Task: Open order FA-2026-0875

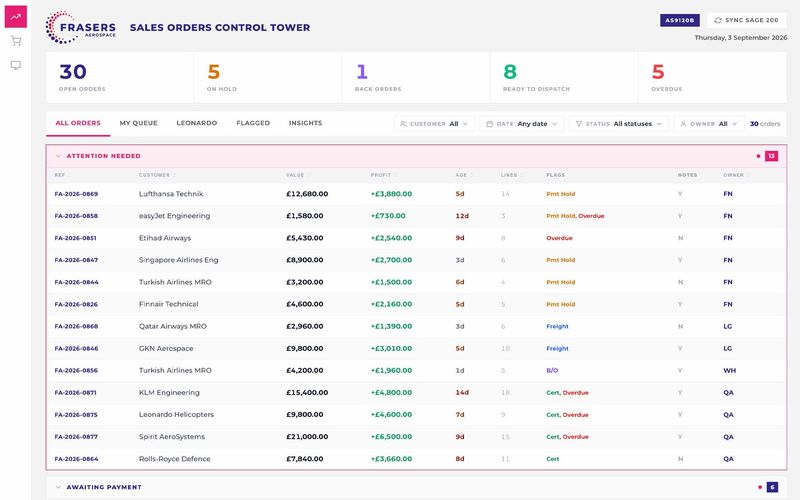Action: tap(76, 415)
